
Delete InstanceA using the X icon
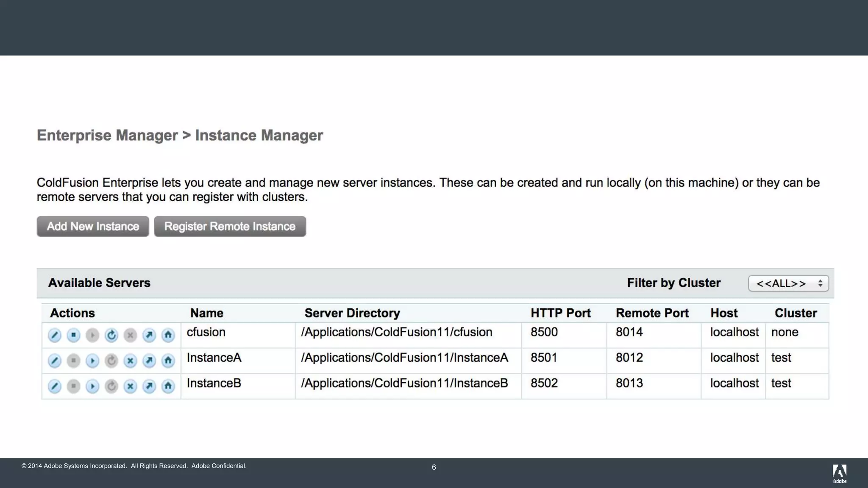[130, 361]
